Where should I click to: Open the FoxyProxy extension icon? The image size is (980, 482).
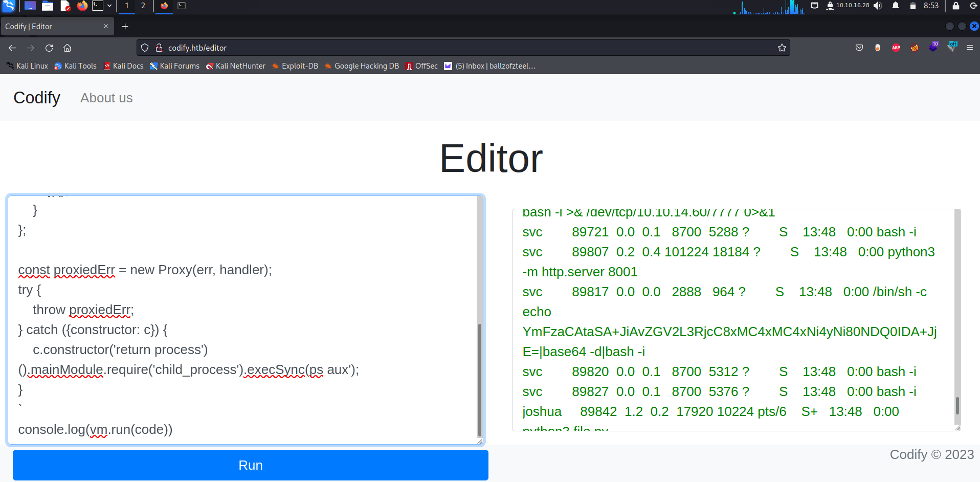point(915,48)
